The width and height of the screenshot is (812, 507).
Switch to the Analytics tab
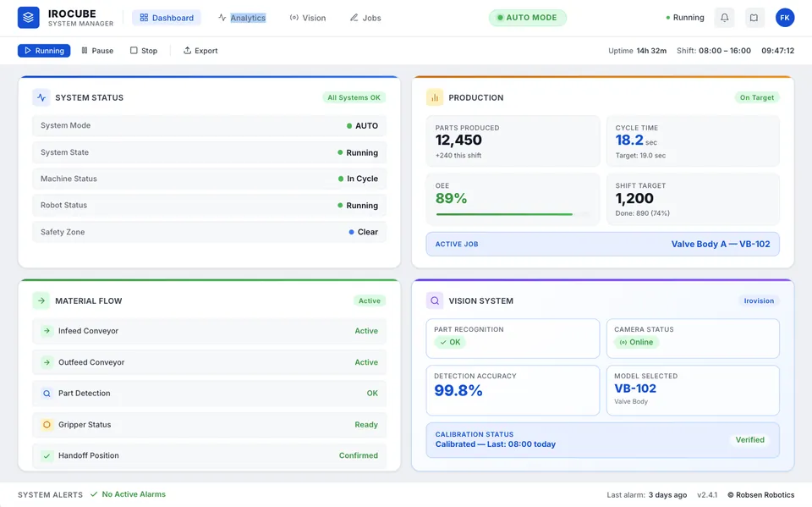242,18
